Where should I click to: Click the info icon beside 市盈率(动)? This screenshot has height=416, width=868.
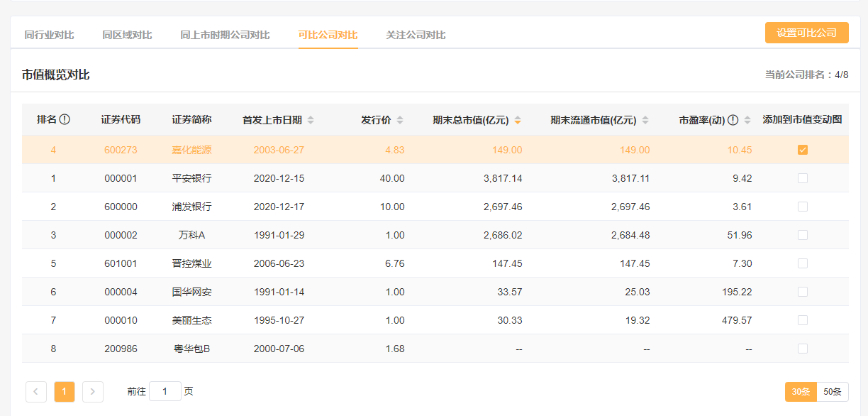click(x=733, y=120)
